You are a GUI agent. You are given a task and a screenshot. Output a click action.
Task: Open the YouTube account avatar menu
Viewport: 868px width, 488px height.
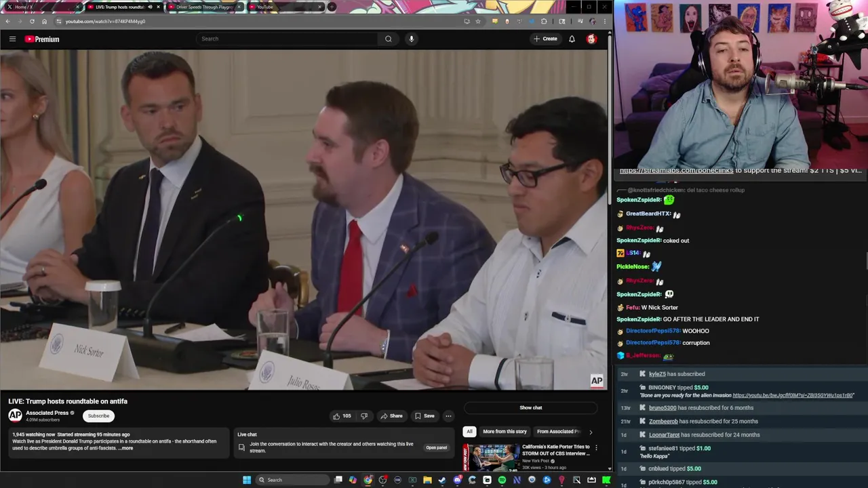pos(591,39)
